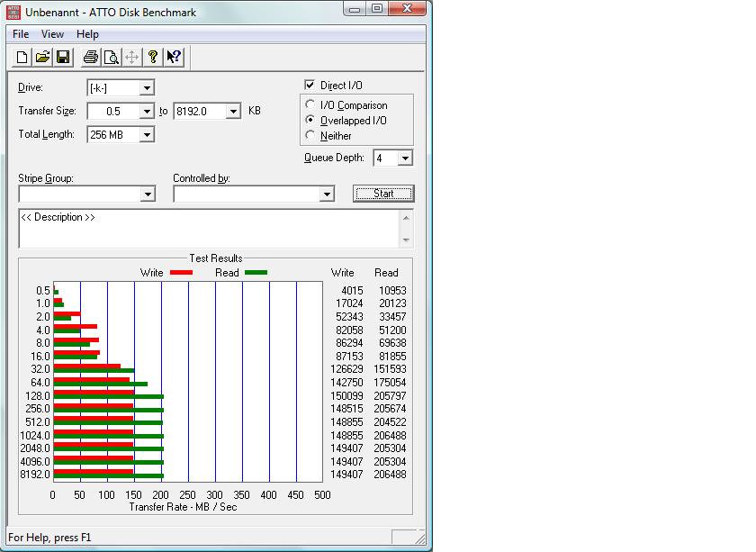Image resolution: width=756 pixels, height=552 pixels.
Task: Click the 8192.0 transfer size row label
Action: tap(35, 475)
